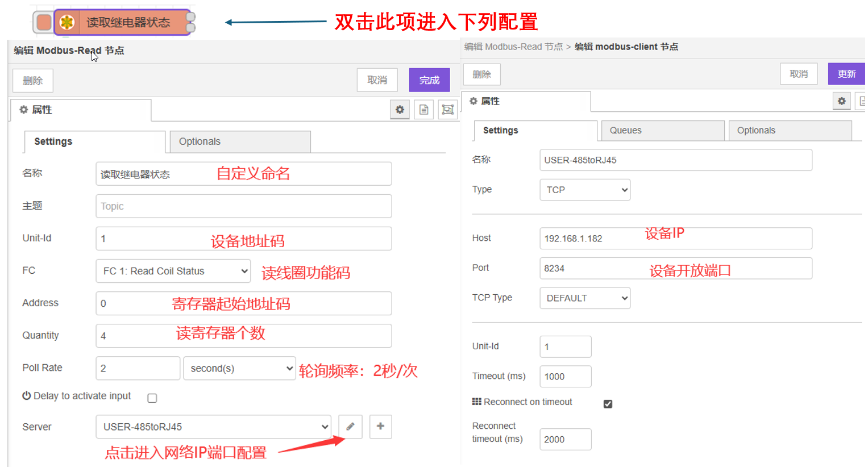Switch to Optionals tab in Modbus-Read panel
The height and width of the screenshot is (476, 868).
(x=238, y=142)
